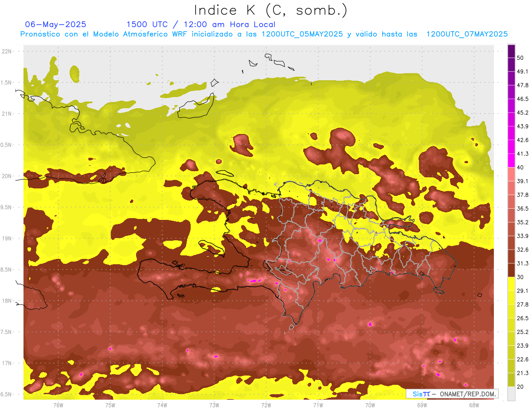Image resolution: width=532 pixels, height=411 pixels.
Task: Click the latitude axis label '22N'
Action: coord(7,51)
